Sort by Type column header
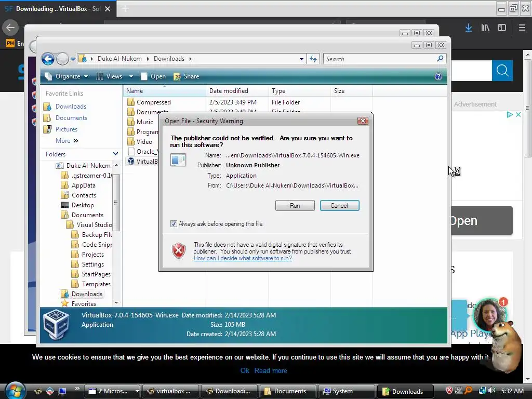The image size is (532, 399). coord(299,91)
